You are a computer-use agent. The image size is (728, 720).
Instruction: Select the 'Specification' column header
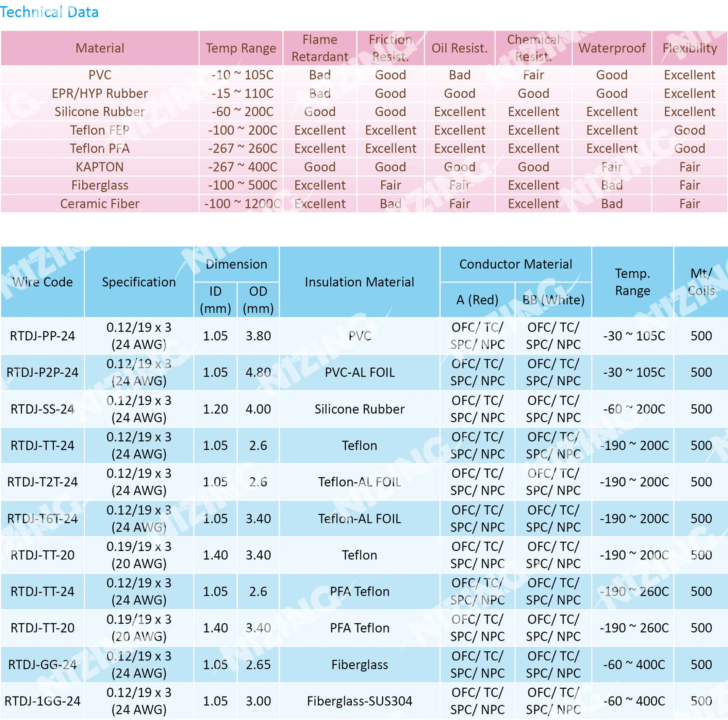click(x=139, y=282)
